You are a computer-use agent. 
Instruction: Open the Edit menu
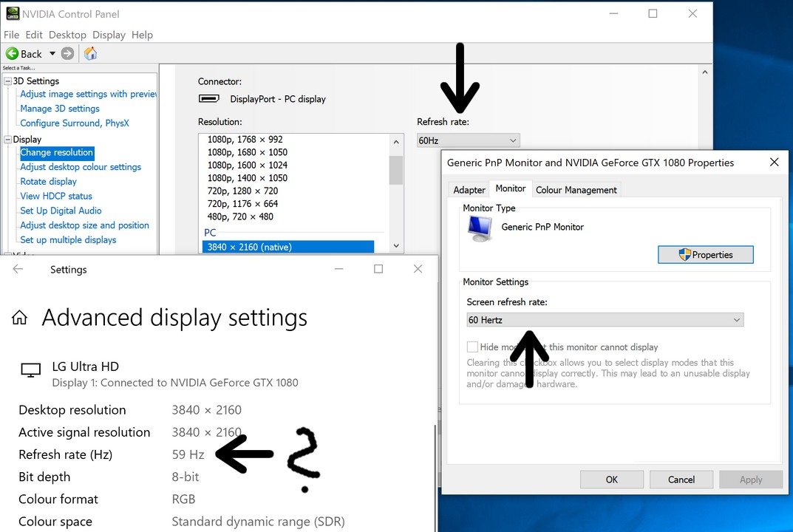[34, 35]
